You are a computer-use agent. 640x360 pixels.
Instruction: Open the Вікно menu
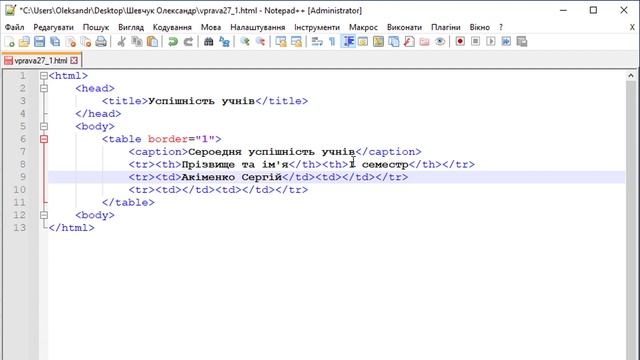480,27
